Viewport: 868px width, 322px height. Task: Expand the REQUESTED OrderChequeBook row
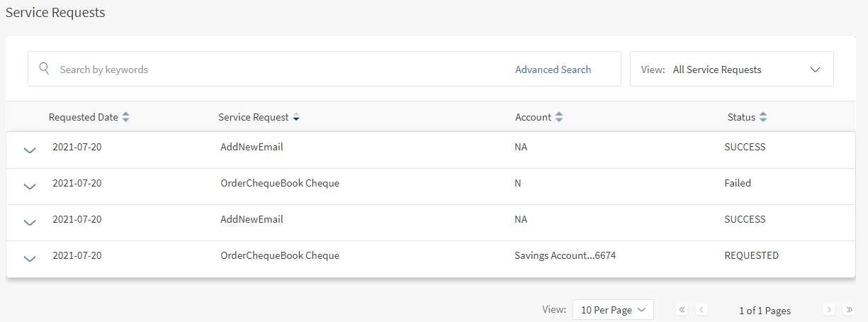click(29, 258)
